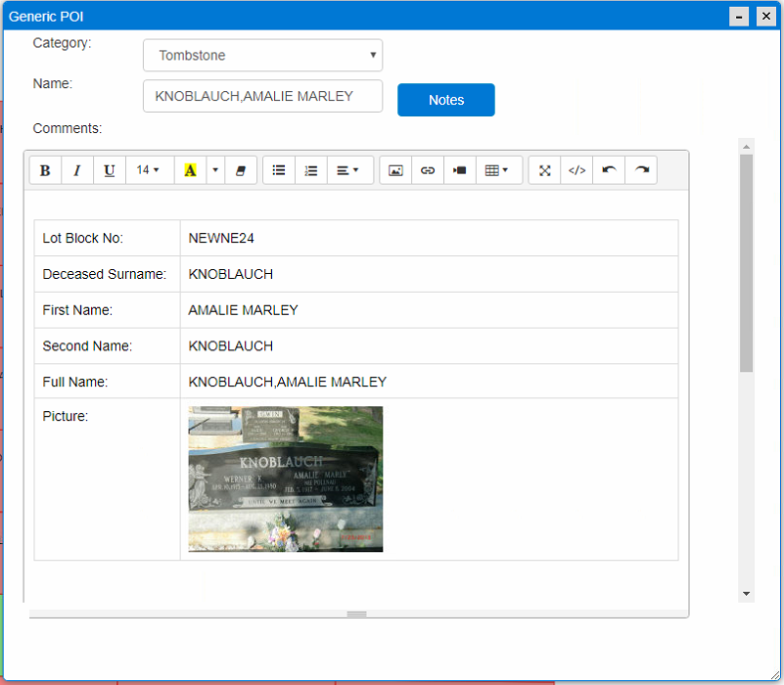This screenshot has height=685, width=784.
Task: Click the dialog corner resize grip
Action: pyautogui.click(x=775, y=675)
